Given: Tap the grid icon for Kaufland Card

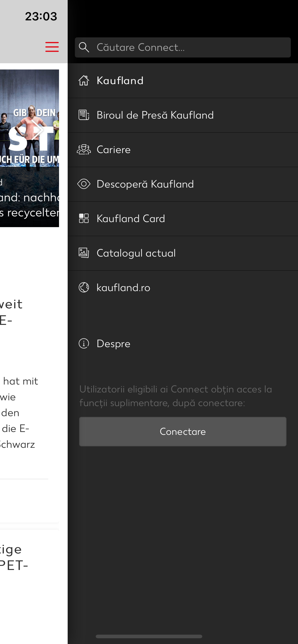Looking at the screenshot, I should 84,218.
